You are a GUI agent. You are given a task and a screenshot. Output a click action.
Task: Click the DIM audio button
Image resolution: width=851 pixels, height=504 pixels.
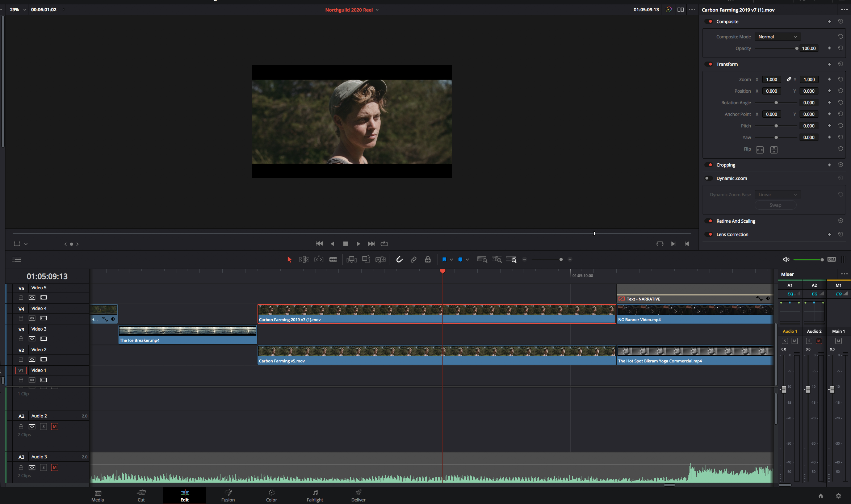coord(831,259)
